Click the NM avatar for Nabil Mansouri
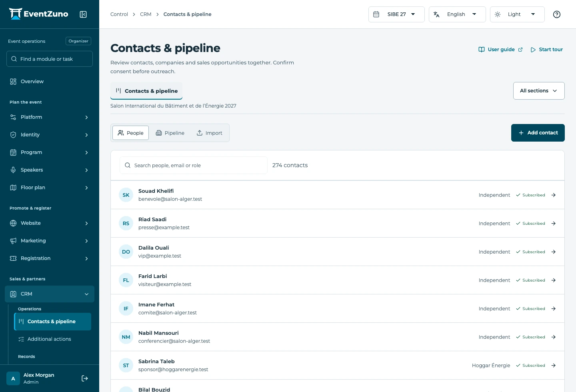 coord(126,337)
